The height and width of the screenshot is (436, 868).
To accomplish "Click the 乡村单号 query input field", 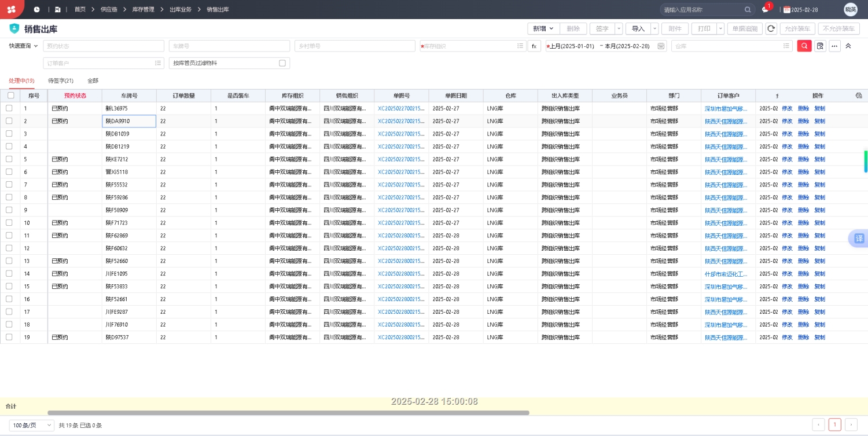I will coord(355,46).
